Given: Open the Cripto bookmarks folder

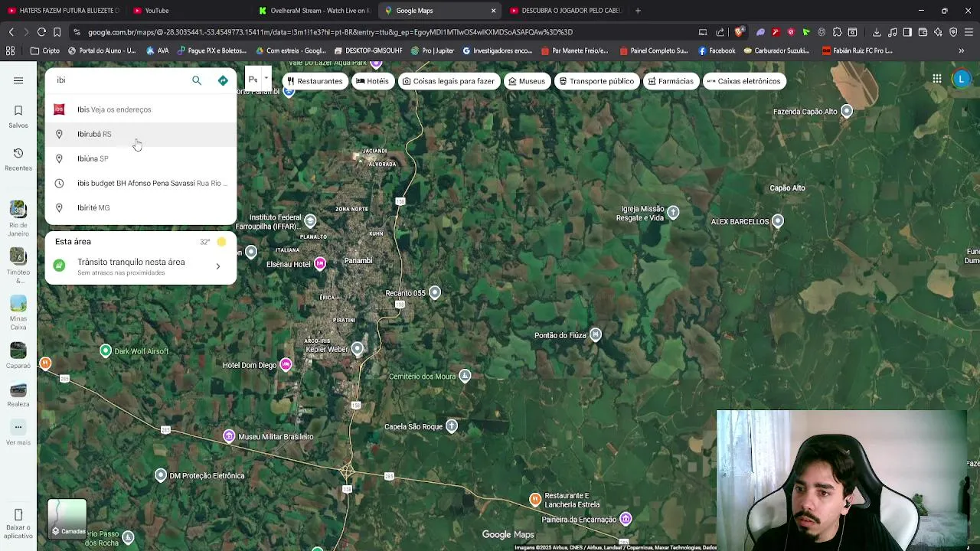Looking at the screenshot, I should 45,51.
